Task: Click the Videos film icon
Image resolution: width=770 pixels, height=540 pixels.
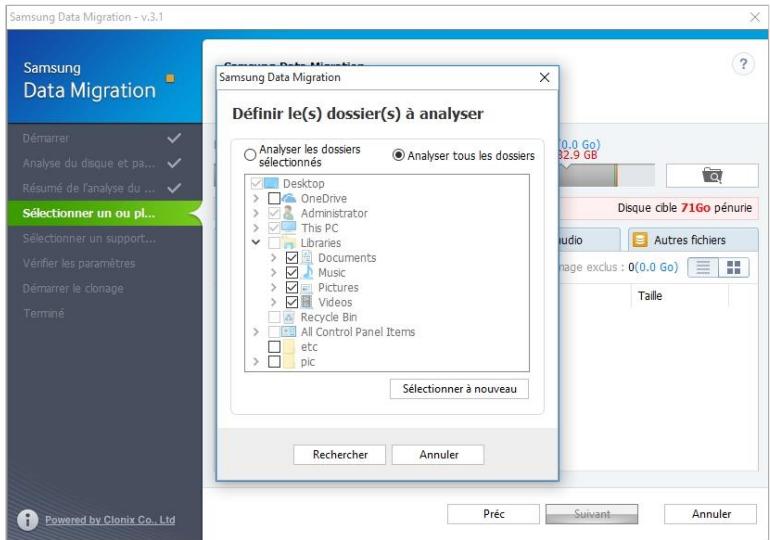Action: click(306, 302)
